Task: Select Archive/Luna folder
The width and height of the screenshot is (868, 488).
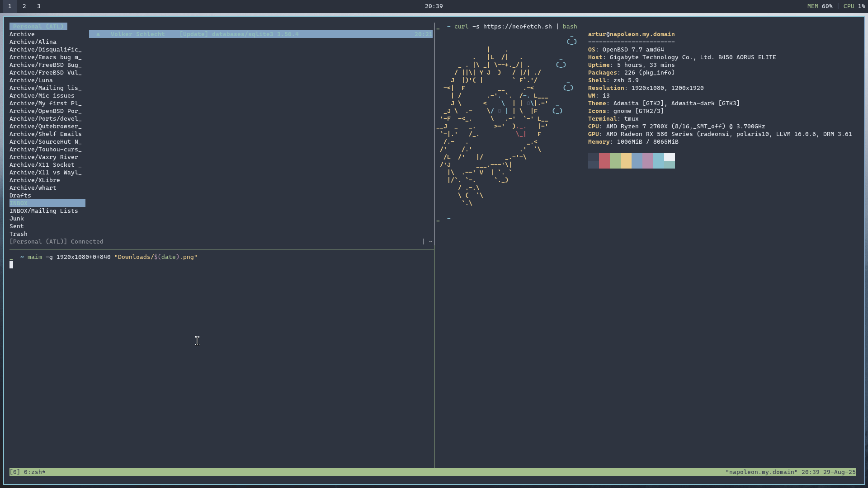Action: click(31, 80)
